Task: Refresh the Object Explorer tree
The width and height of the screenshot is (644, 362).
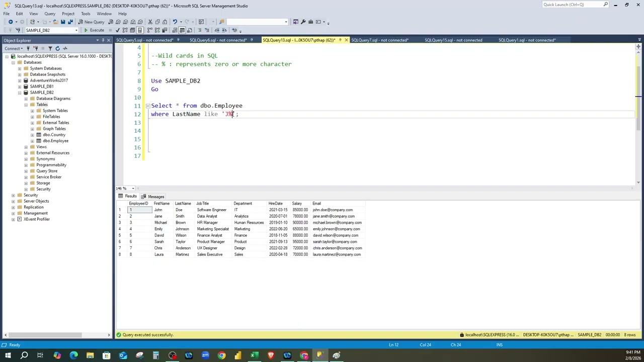Action: pos(57,48)
